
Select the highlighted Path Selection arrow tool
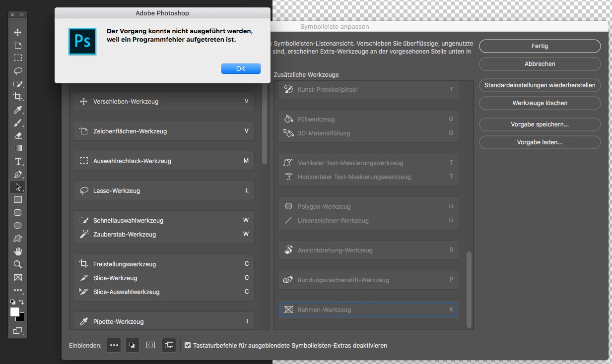click(x=18, y=187)
